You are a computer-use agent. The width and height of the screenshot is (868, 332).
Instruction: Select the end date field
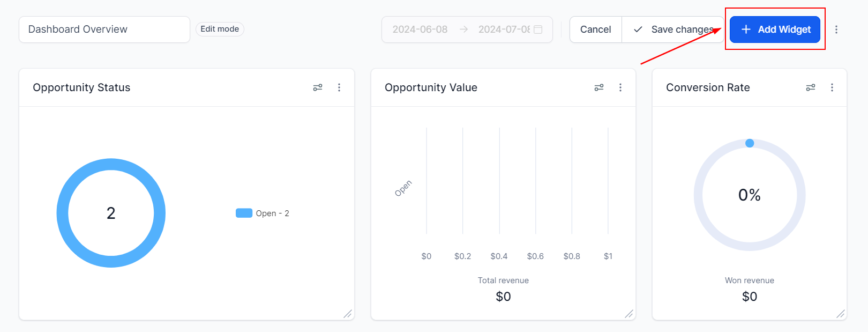click(x=504, y=29)
